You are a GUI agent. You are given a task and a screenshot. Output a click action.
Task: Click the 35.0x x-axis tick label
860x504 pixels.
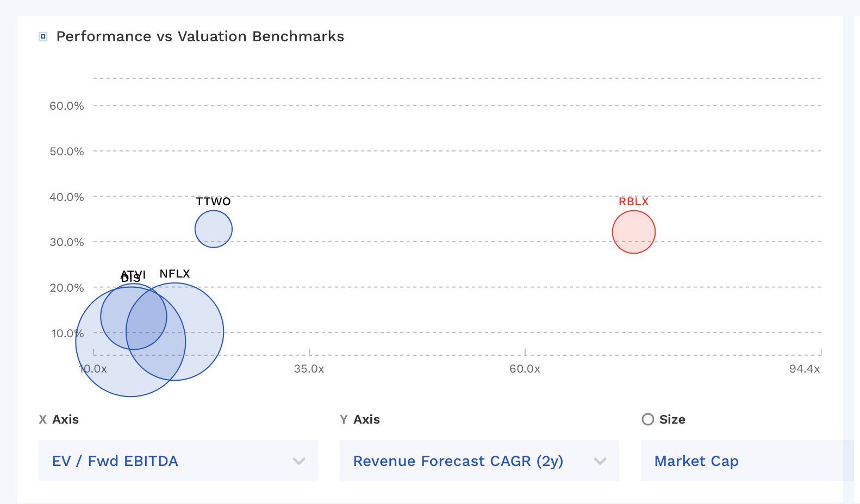point(309,369)
